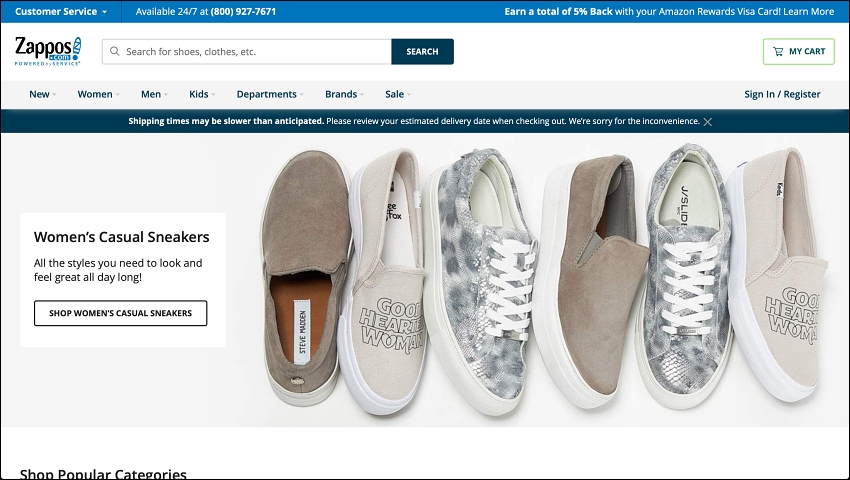The image size is (850, 480).
Task: Click 'All the styles you need' description text
Action: 118,270
